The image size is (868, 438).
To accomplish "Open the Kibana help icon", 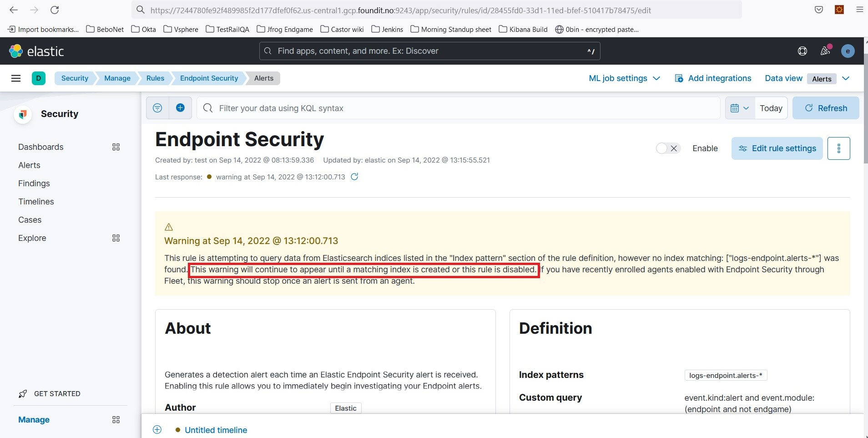I will click(802, 51).
